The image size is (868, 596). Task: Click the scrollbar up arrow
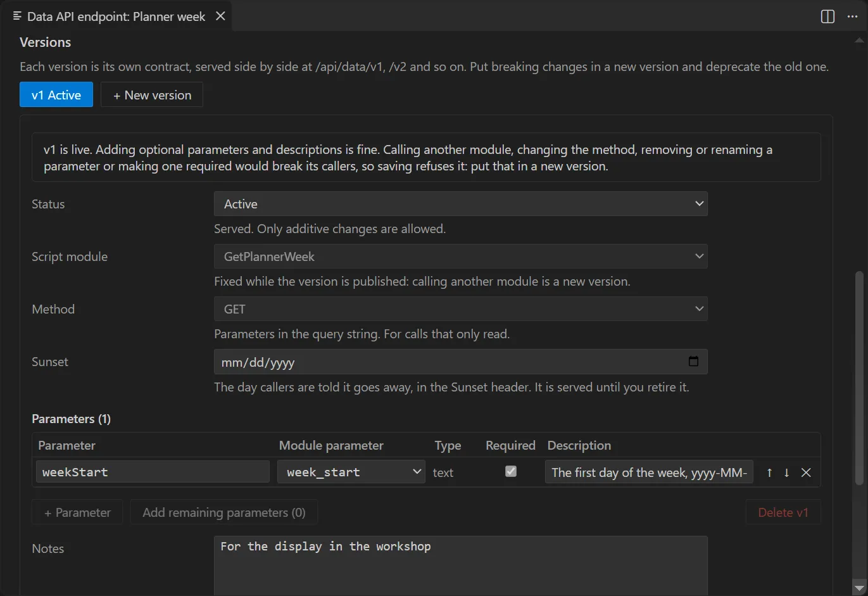click(x=859, y=40)
